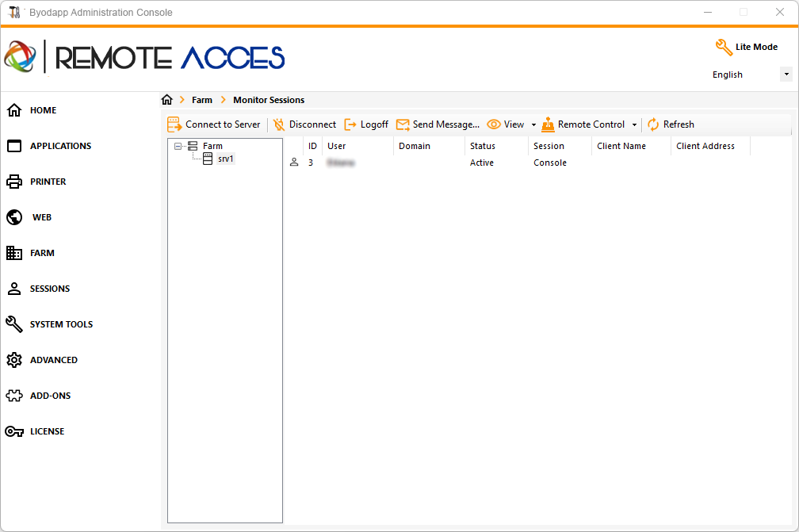Expand the View dropdown arrow

533,124
